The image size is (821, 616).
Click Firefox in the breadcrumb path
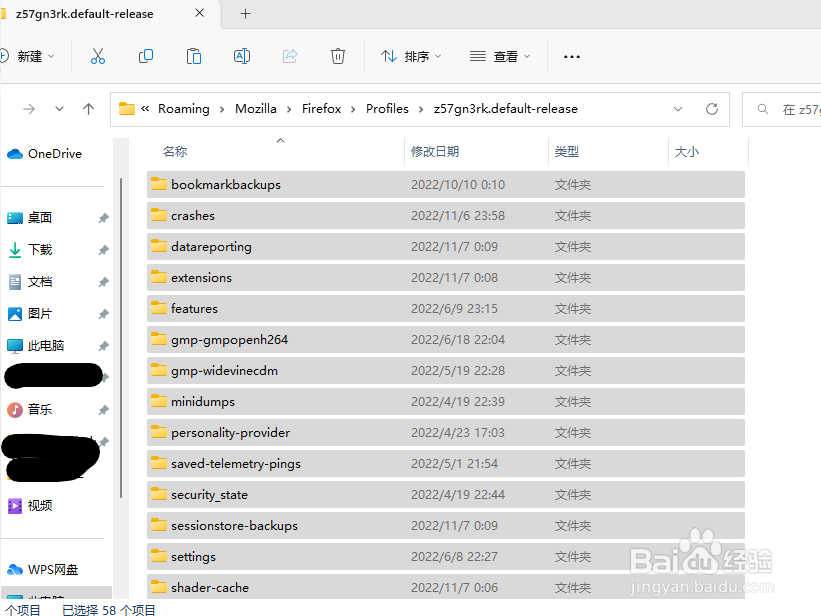[321, 108]
